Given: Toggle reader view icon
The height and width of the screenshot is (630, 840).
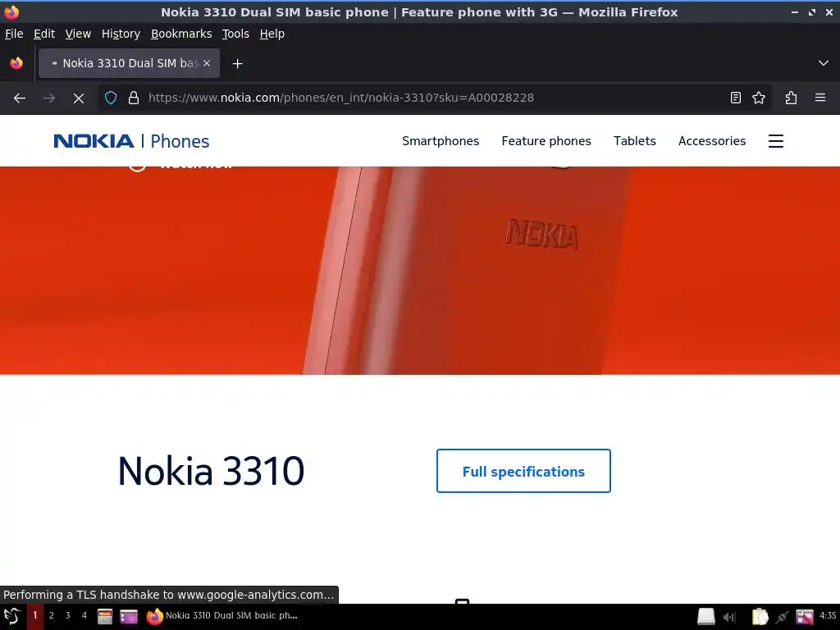Looking at the screenshot, I should point(736,98).
